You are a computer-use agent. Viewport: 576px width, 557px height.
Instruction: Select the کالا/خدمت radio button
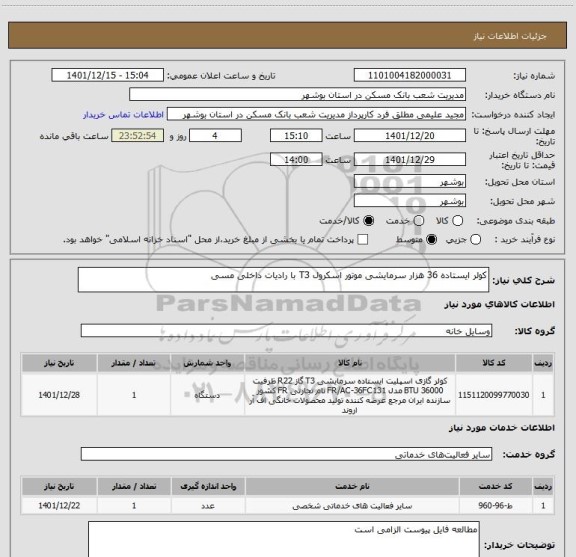[368, 221]
